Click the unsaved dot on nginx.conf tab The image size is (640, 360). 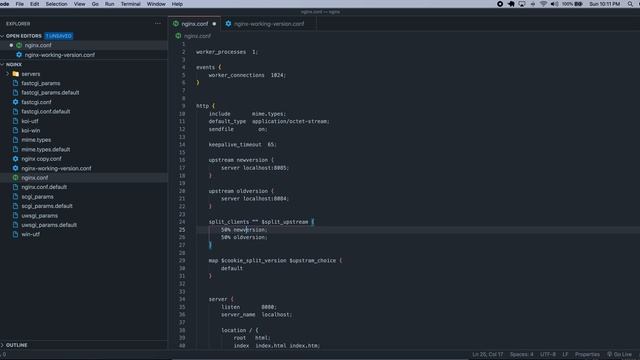tap(214, 24)
